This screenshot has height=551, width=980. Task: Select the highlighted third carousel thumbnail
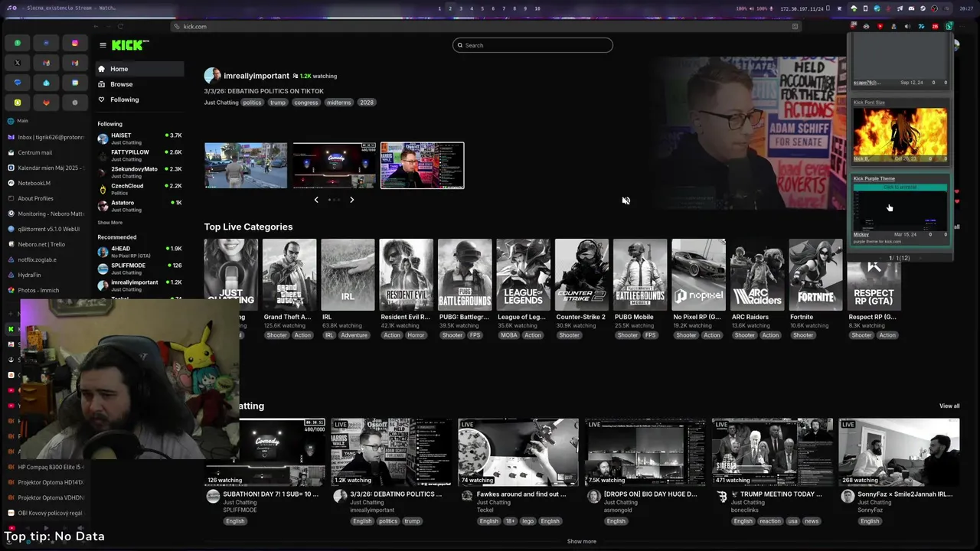click(x=422, y=165)
